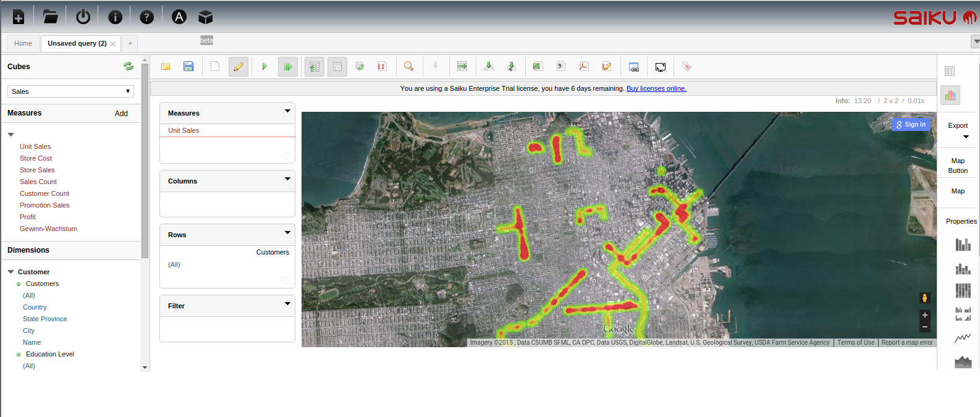Screen dimensions: 980x417
Task: Open the help question mark icon
Action: coord(146,17)
